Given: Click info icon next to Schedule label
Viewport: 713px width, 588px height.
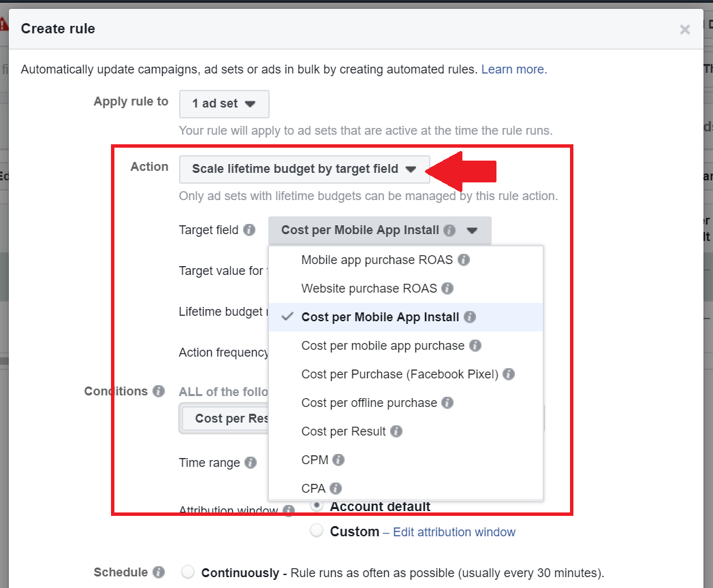Looking at the screenshot, I should 159,572.
